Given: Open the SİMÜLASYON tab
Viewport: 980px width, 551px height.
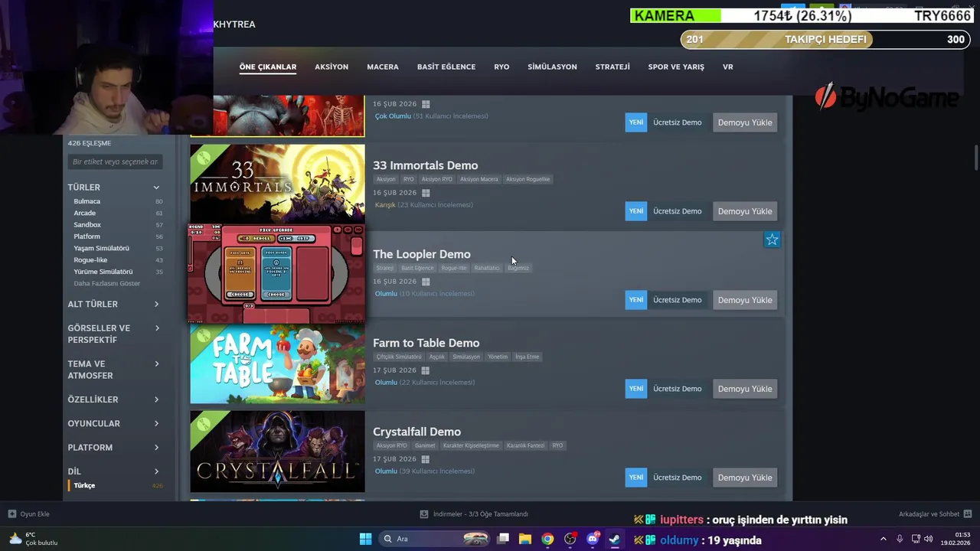Looking at the screenshot, I should click(552, 67).
